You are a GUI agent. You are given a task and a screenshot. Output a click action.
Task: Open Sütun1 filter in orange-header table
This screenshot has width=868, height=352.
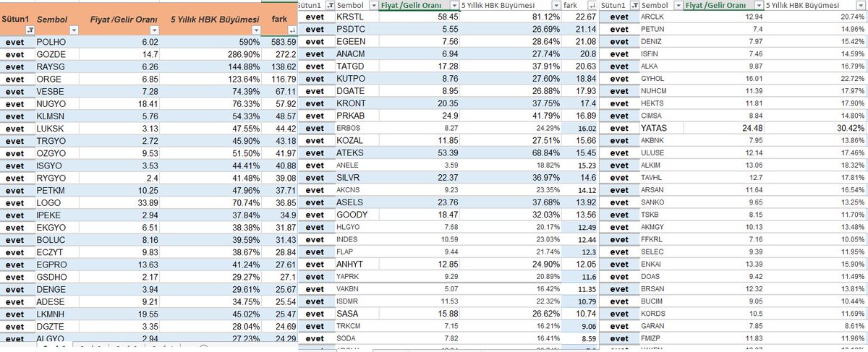pyautogui.click(x=29, y=30)
